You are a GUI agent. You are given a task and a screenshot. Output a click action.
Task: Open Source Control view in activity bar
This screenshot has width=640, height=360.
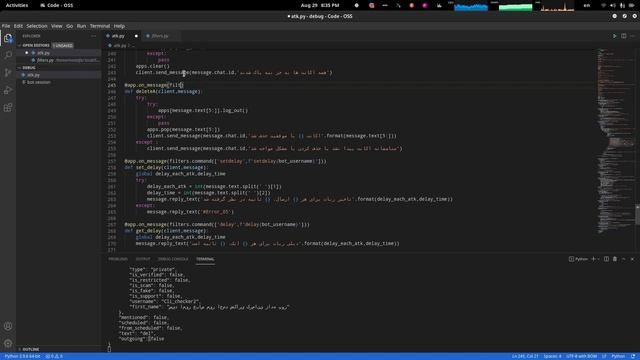coord(8,73)
